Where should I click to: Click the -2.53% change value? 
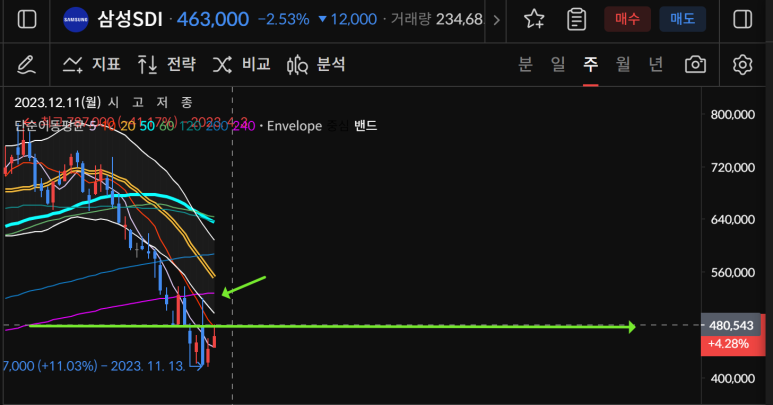[284, 19]
